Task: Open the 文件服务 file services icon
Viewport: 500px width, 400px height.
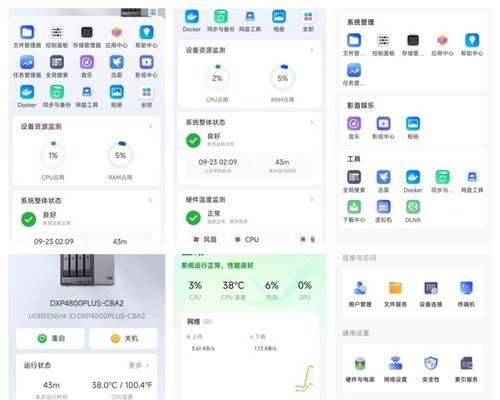Action: tap(395, 294)
